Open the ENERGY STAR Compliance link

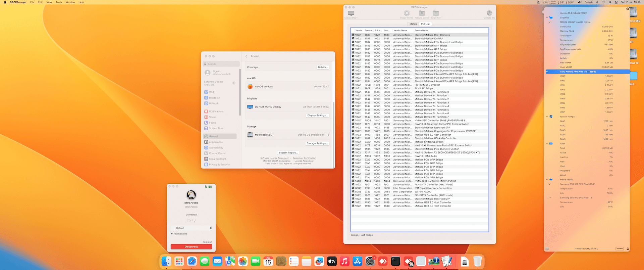[x=277, y=161]
